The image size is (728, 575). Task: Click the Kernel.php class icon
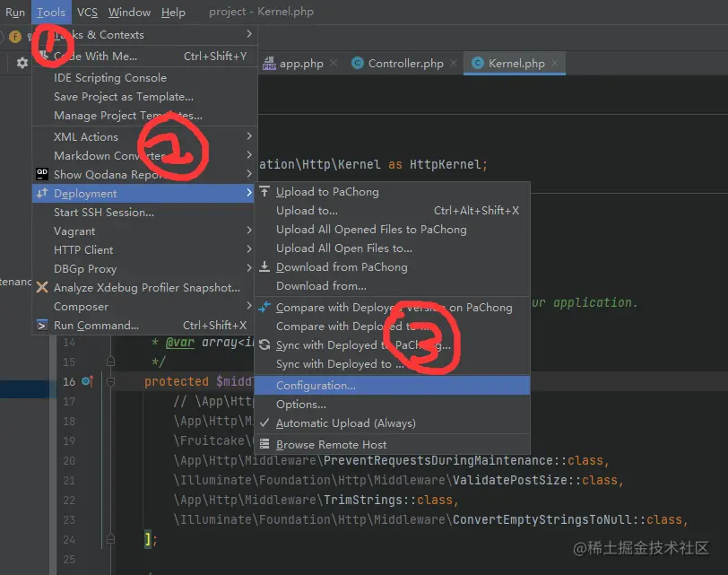[478, 63]
